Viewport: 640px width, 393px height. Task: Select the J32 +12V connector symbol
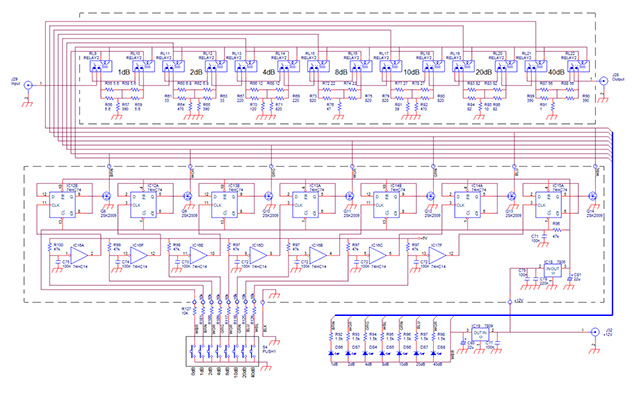(x=594, y=332)
